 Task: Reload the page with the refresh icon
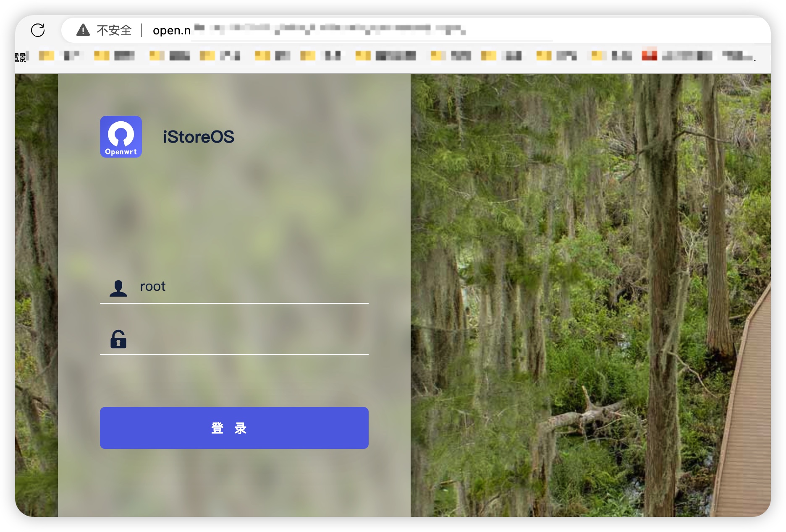click(38, 30)
